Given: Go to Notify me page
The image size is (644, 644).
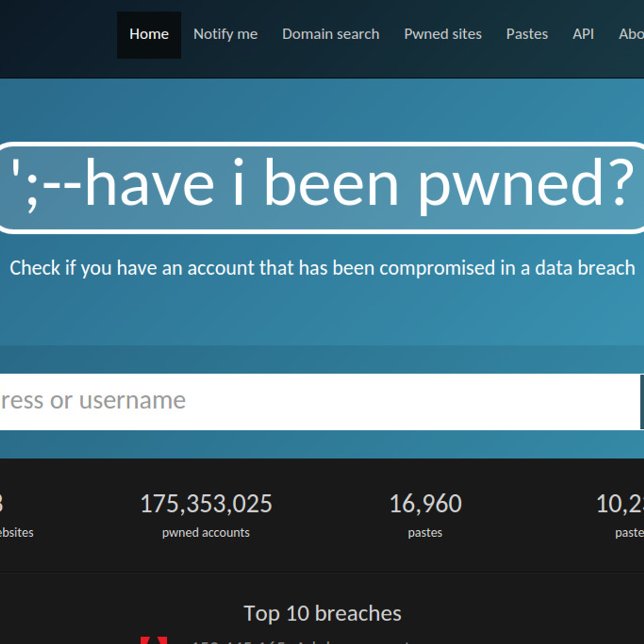Looking at the screenshot, I should coord(225,35).
